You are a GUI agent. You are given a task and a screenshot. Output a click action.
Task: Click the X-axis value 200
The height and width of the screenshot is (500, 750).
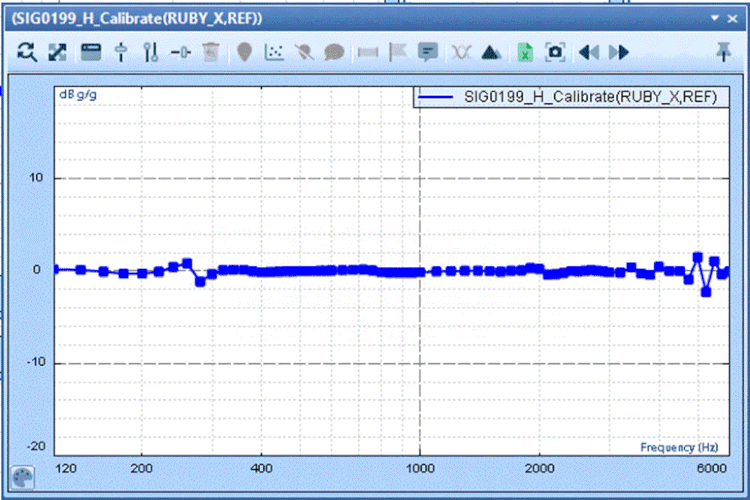click(142, 468)
